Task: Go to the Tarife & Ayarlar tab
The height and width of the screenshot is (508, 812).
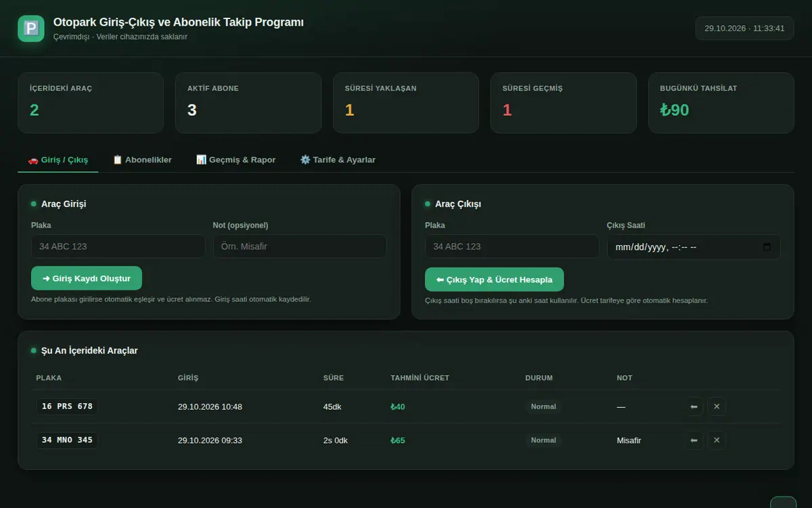Action: point(338,160)
